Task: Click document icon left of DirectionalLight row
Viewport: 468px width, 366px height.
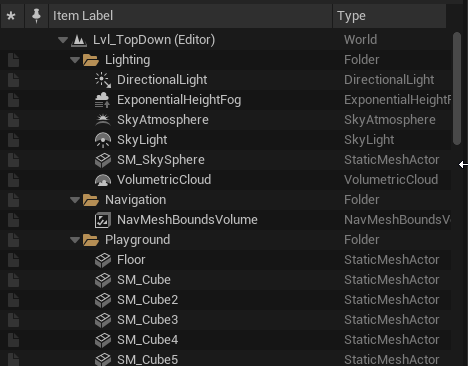Action: click(x=13, y=80)
